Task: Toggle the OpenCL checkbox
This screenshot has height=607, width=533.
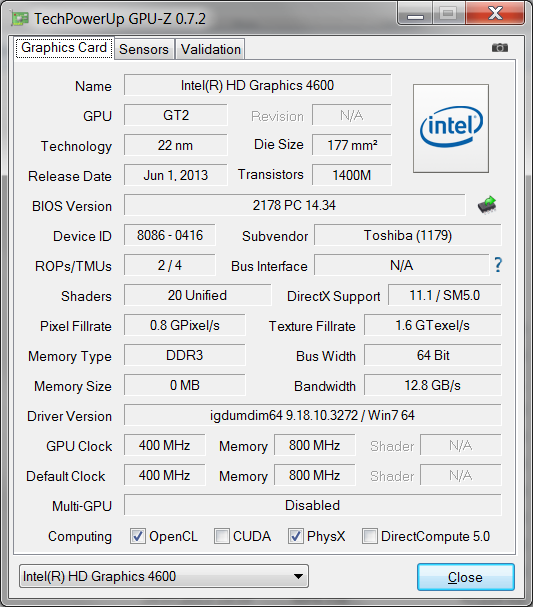Action: (x=138, y=536)
